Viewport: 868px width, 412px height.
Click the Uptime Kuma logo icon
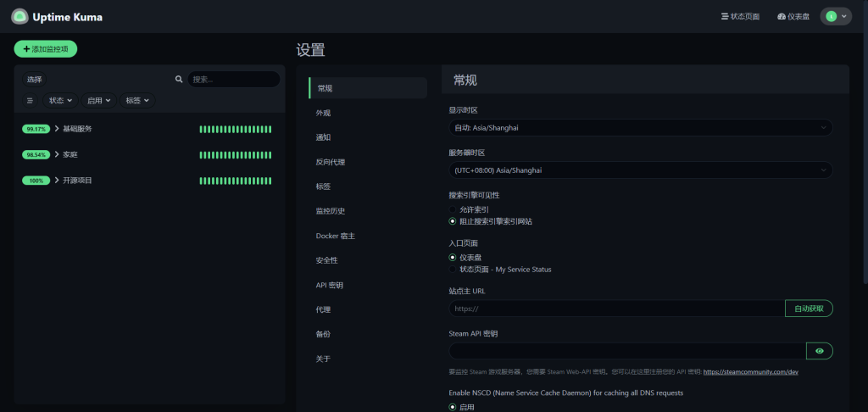(19, 16)
